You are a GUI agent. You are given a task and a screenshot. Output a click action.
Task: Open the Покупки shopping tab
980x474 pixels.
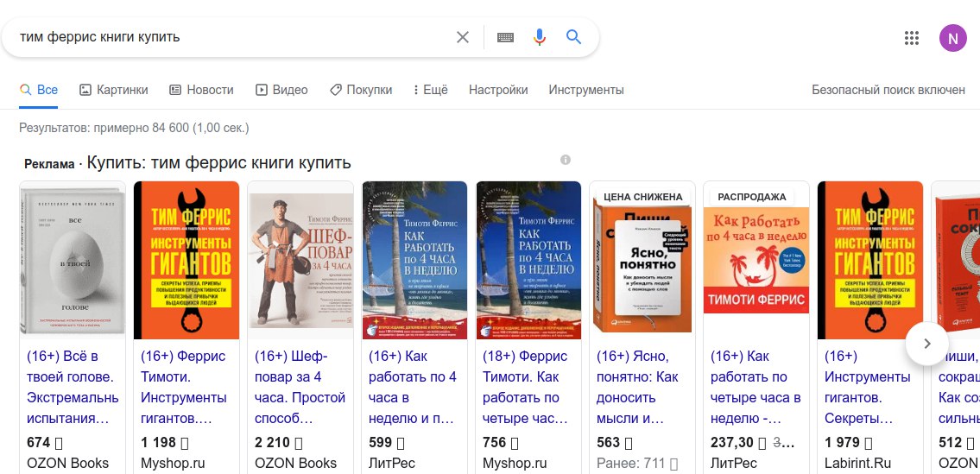click(x=361, y=90)
